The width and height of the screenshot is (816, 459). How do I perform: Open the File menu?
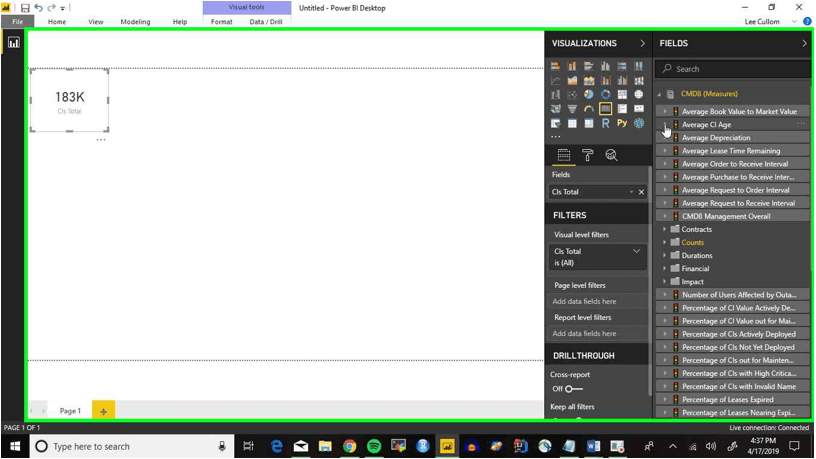click(18, 22)
